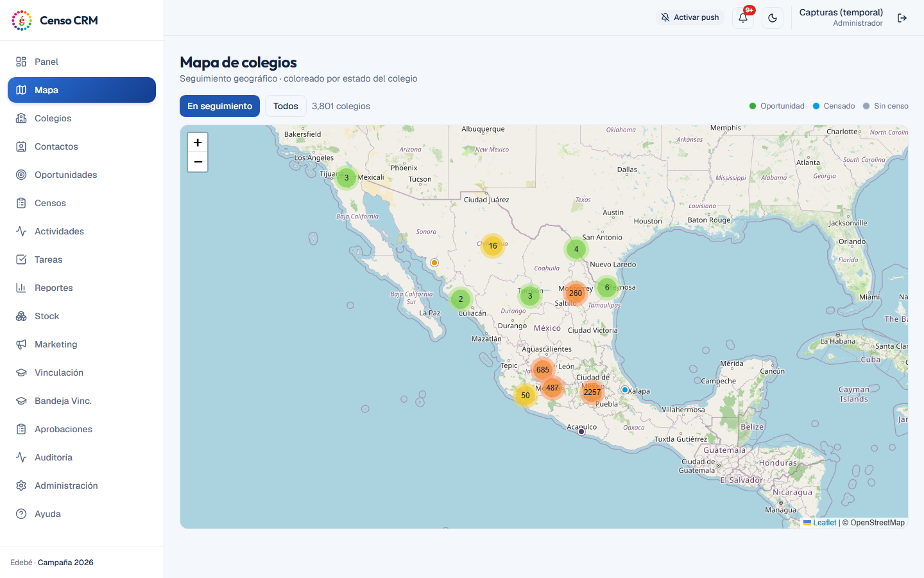Click the logout arrow icon
The width and height of the screenshot is (924, 578).
[x=902, y=18]
